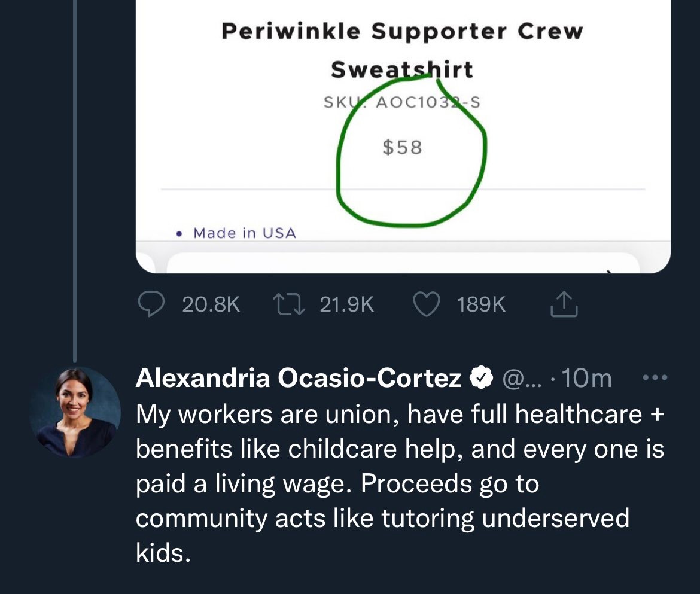Open the three-dot more options menu
This screenshot has height=594, width=700.
tap(655, 377)
